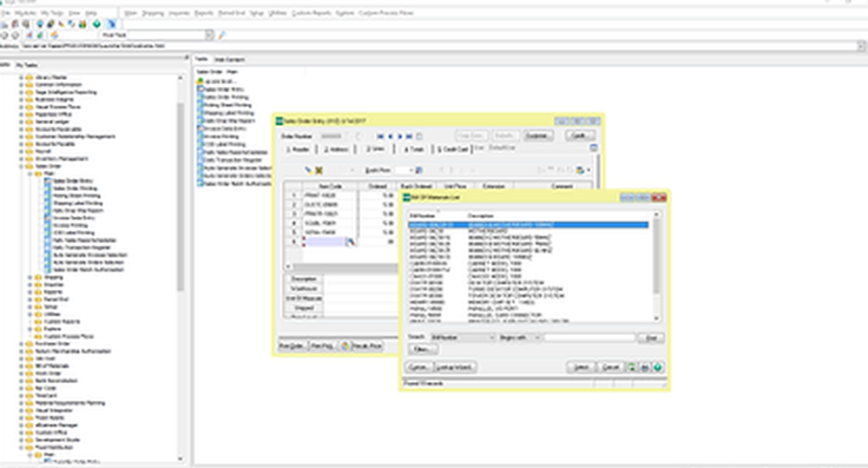
Task: Open the Custom Reports menu
Action: click(311, 13)
